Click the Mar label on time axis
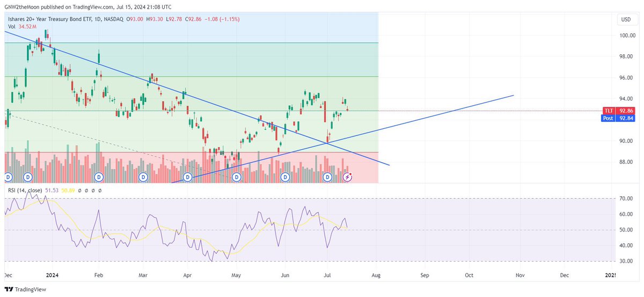 click(x=143, y=275)
